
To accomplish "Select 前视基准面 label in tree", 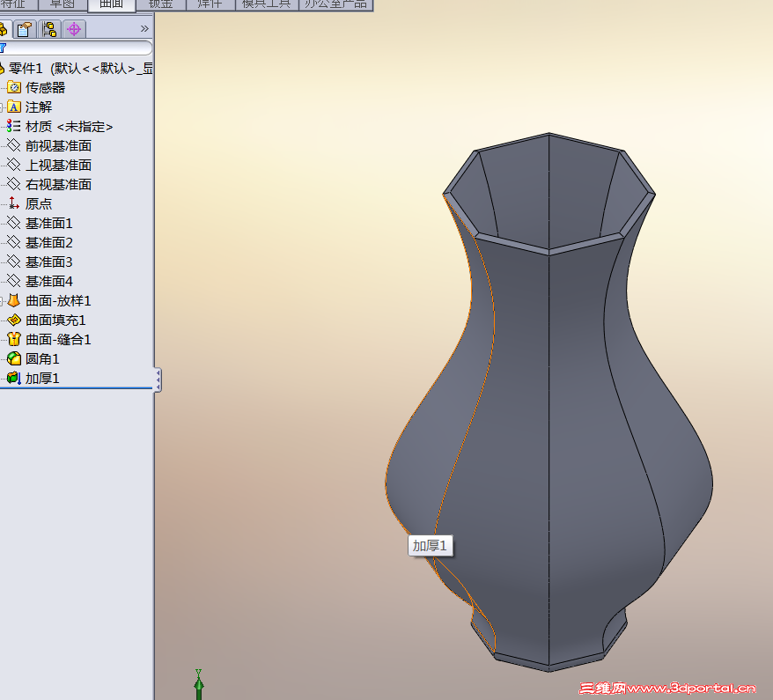I will pos(59,146).
